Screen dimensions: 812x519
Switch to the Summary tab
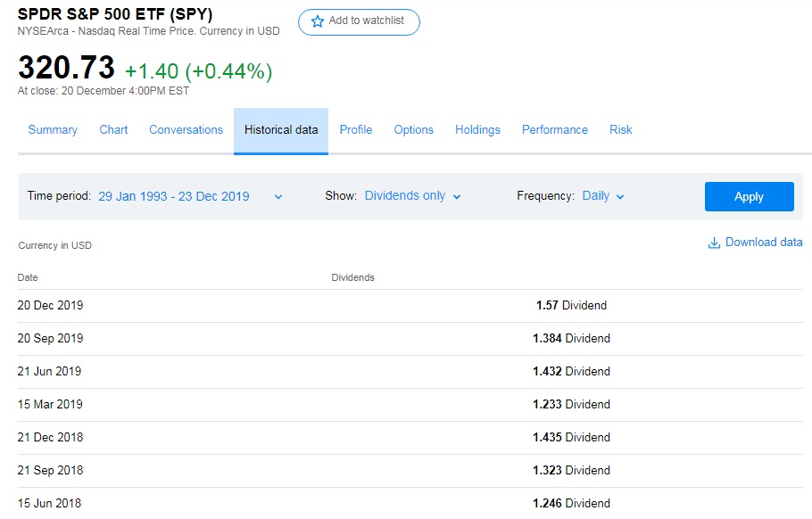point(53,129)
